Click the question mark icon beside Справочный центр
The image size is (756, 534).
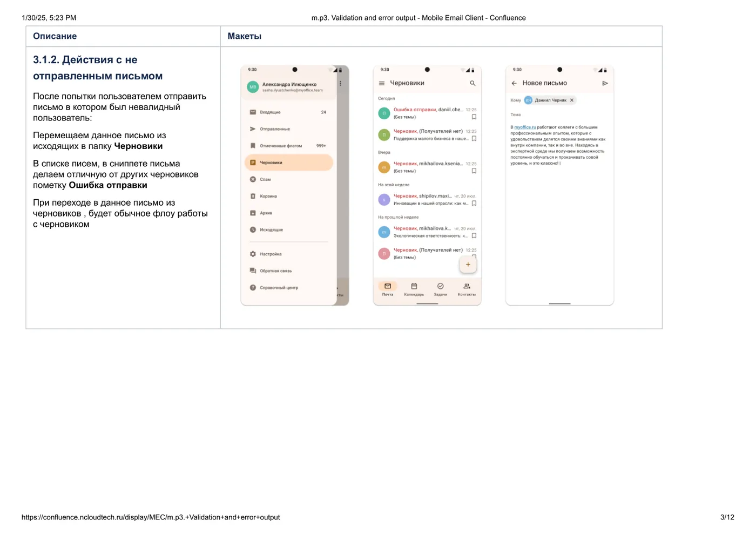point(253,287)
